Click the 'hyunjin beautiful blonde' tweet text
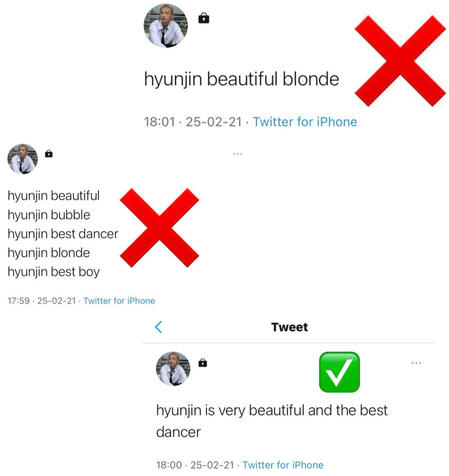Screen dimensions: 449x476 (x=241, y=80)
